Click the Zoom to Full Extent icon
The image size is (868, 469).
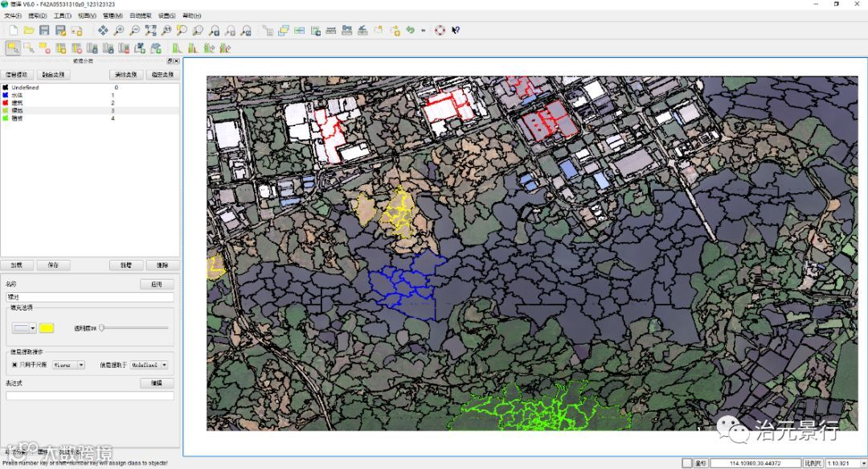[x=150, y=31]
